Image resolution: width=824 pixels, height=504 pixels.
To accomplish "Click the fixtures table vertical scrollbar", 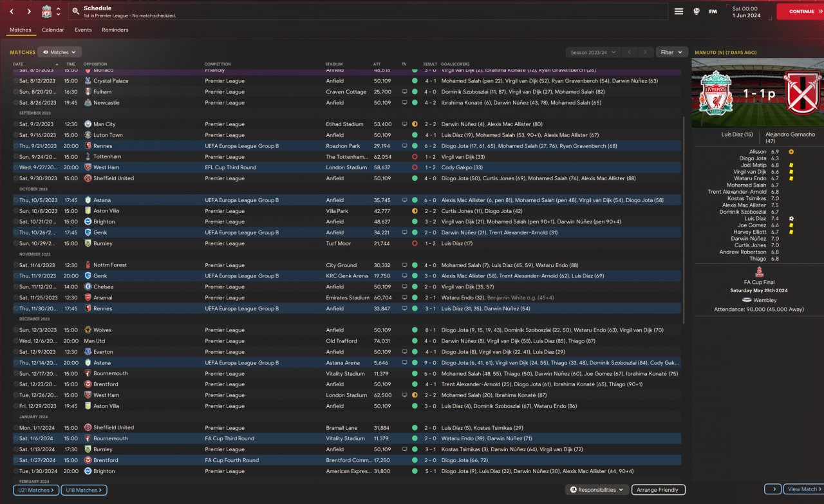I will (683, 219).
